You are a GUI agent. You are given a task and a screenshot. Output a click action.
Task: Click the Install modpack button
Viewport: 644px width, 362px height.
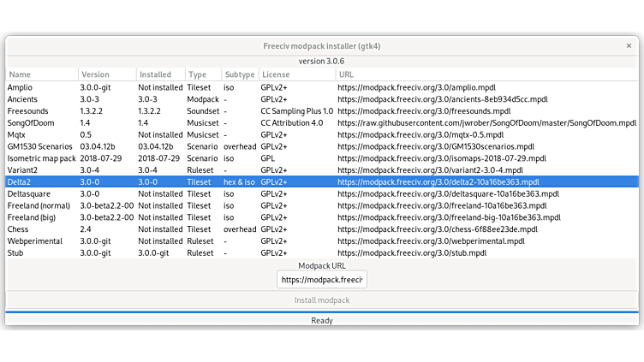(x=321, y=300)
